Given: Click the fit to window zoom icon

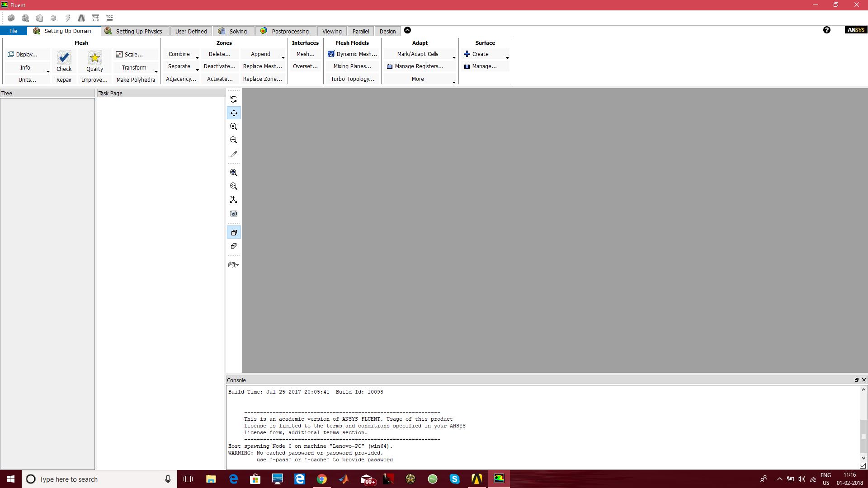Looking at the screenshot, I should 234,173.
